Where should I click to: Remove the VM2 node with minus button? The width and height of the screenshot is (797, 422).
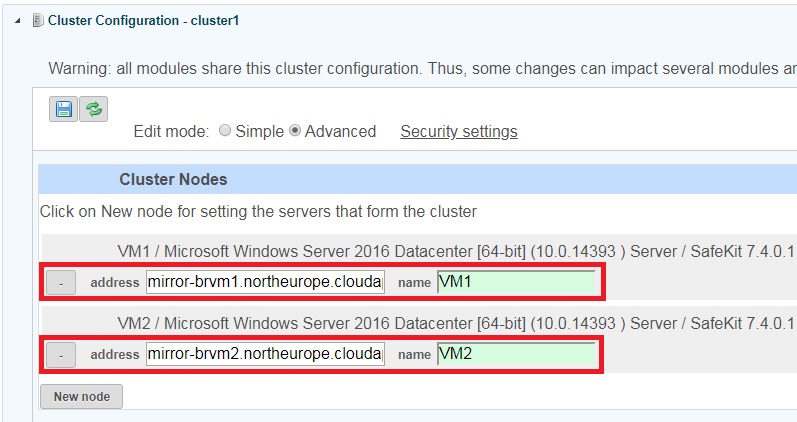point(61,355)
